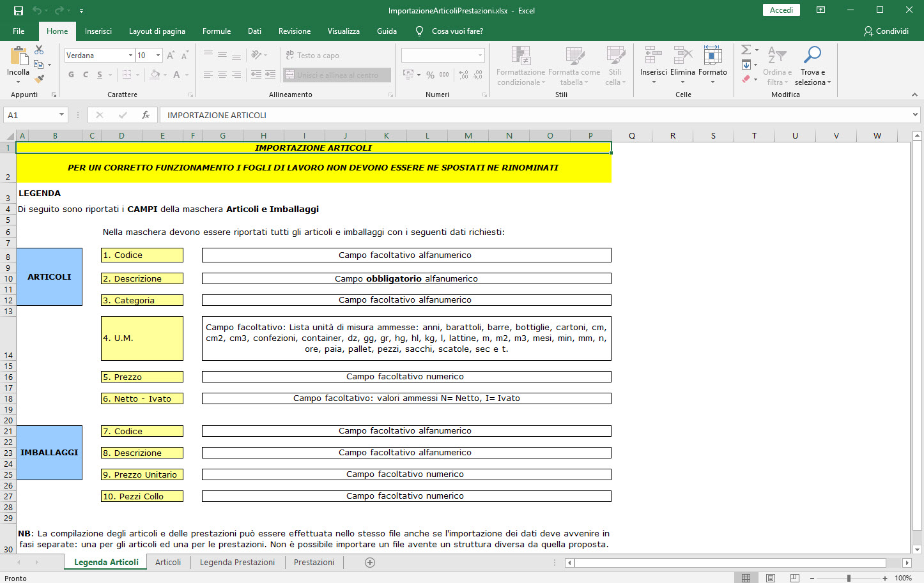
Task: Open the Legenda Prestazioni worksheet tab
Action: [237, 562]
